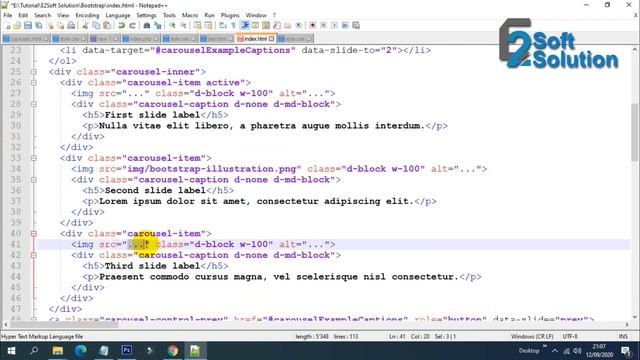Toggle the highlighted Indent Guide icon

click(x=245, y=25)
